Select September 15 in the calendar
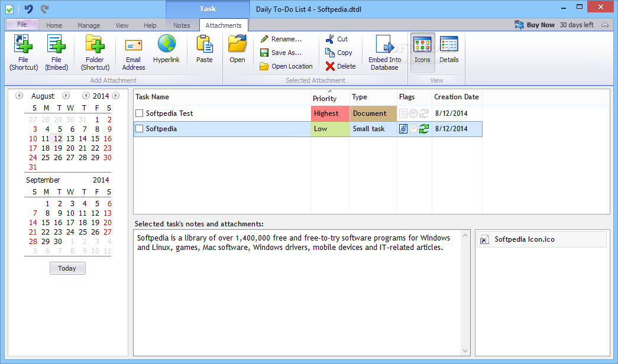618x364 pixels. click(x=46, y=223)
